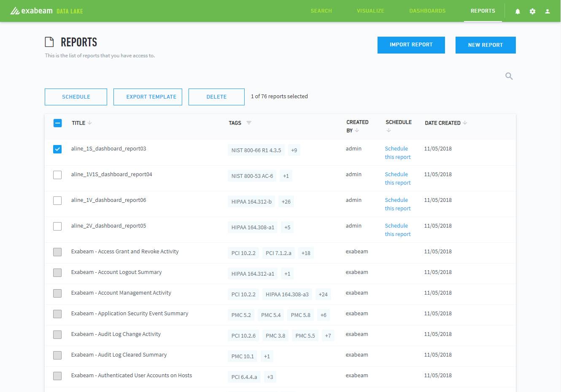561x392 pixels.
Task: Schedule this report for aline_1V_dashboard_report06
Action: click(x=397, y=204)
